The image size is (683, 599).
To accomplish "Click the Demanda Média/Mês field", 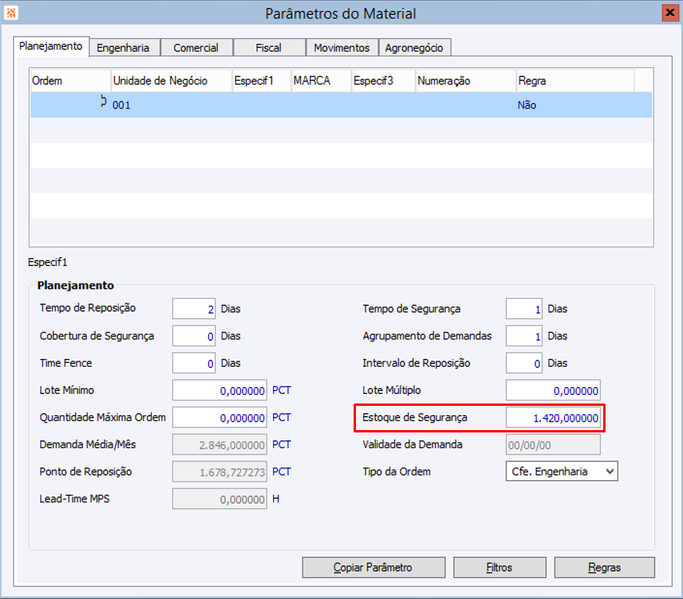I will click(x=220, y=445).
